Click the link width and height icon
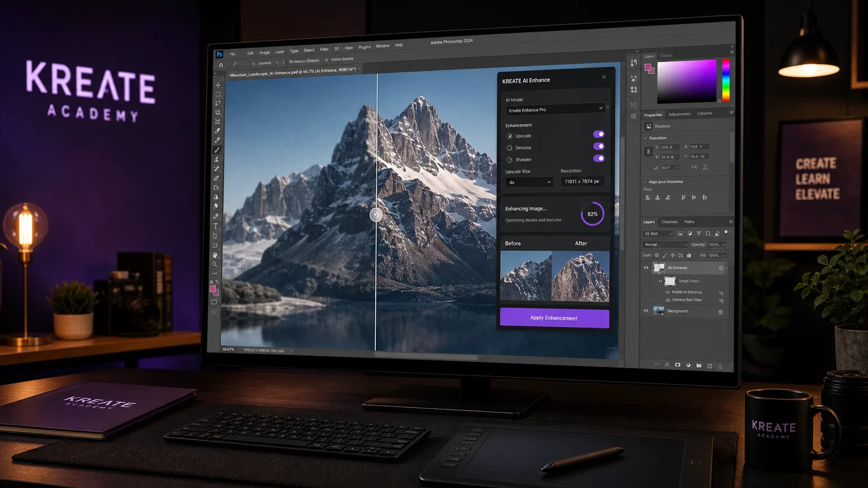The height and width of the screenshot is (488, 868). (x=648, y=151)
